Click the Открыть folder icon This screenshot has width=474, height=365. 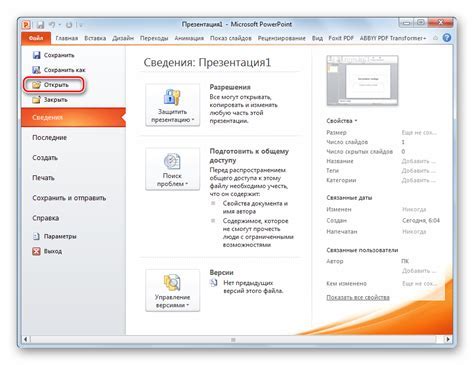(36, 85)
